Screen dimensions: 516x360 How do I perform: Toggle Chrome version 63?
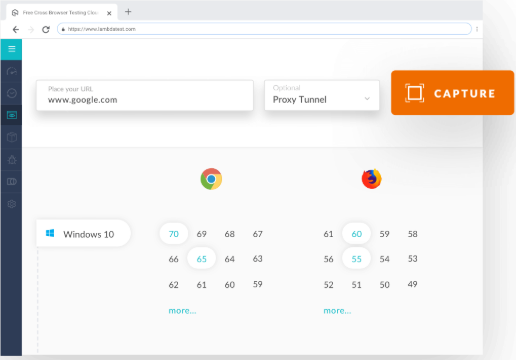tap(257, 259)
